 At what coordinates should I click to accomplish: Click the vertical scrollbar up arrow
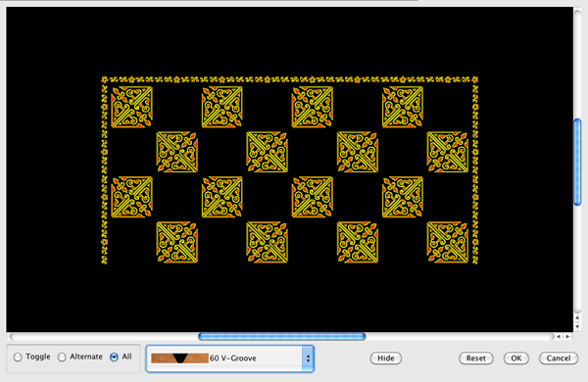[x=577, y=317]
